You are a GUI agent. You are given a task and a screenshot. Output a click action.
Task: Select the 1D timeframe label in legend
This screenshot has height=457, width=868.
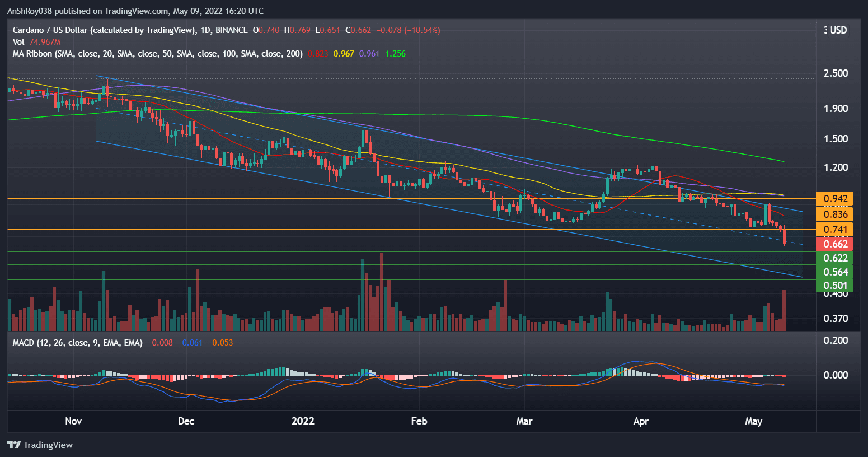tap(207, 30)
